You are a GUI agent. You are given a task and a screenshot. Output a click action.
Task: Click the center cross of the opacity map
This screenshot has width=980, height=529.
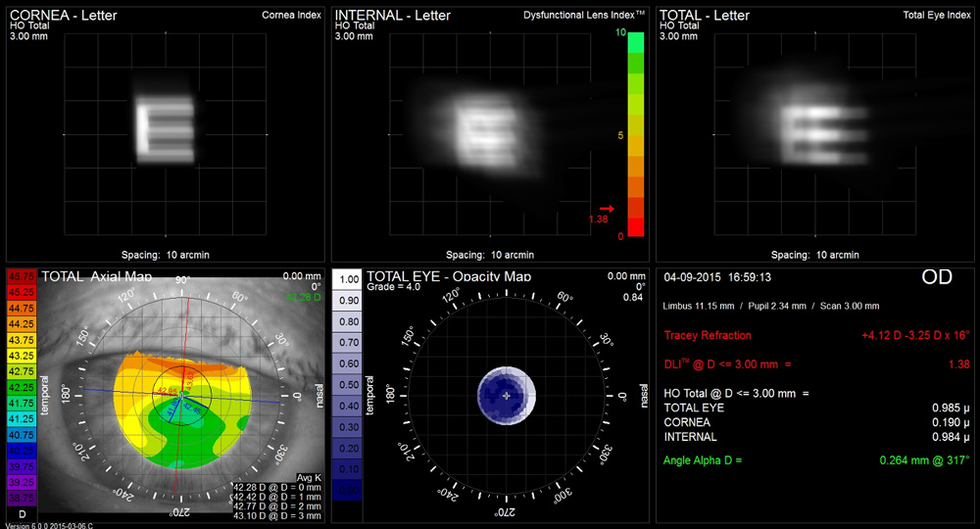coord(507,395)
